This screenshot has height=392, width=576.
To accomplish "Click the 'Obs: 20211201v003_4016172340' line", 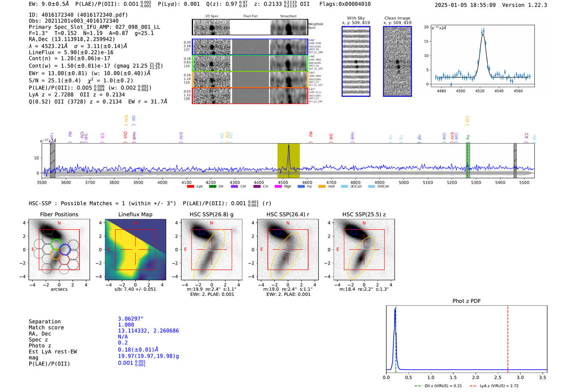I will click(74, 21).
